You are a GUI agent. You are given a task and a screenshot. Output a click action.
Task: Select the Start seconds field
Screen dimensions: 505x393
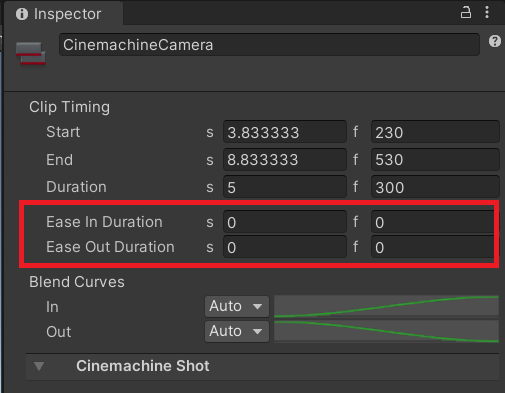click(x=285, y=132)
